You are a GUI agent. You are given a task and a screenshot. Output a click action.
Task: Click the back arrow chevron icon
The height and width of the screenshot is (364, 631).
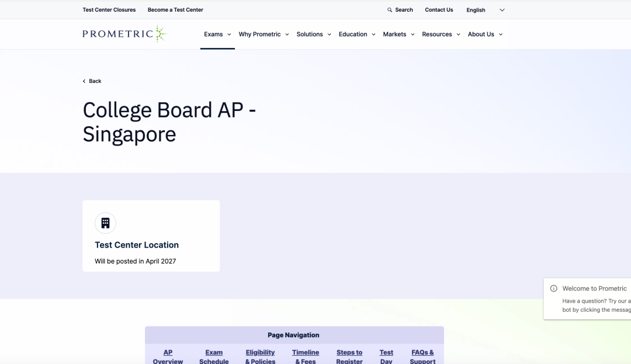point(84,81)
